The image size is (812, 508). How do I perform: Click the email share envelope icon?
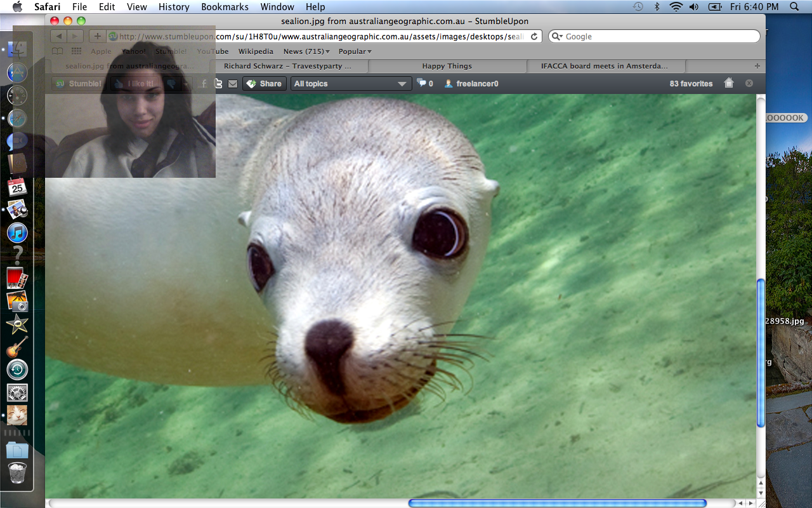click(233, 84)
